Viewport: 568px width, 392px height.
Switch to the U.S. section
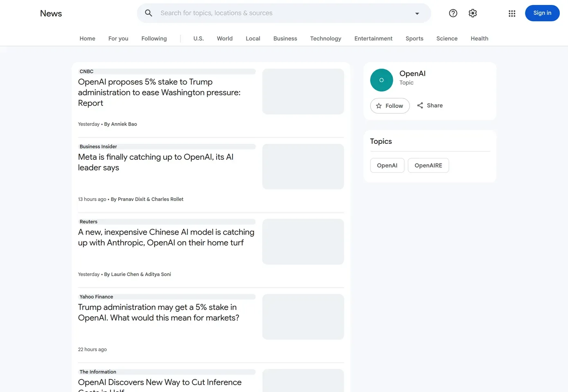coord(198,38)
